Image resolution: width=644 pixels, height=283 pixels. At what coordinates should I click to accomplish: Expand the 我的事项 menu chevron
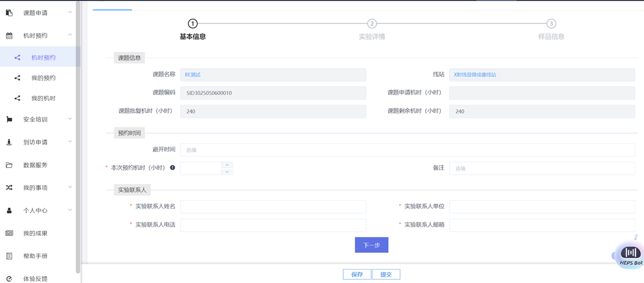(x=70, y=188)
